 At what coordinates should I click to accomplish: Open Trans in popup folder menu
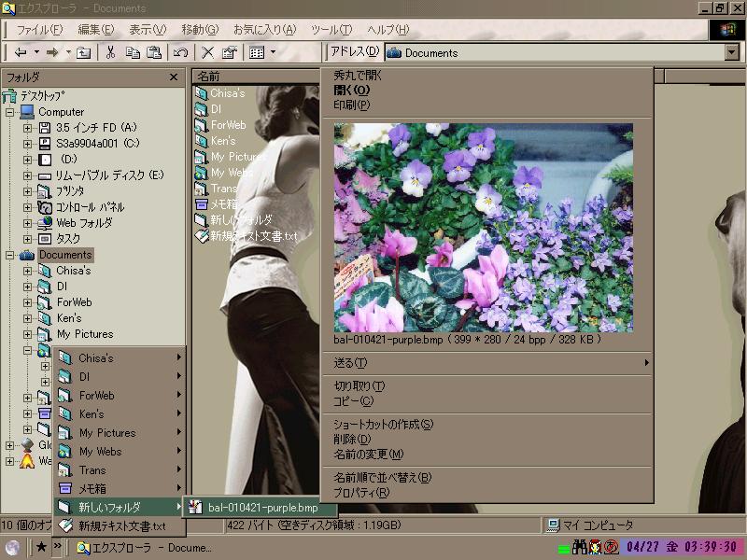coord(120,470)
